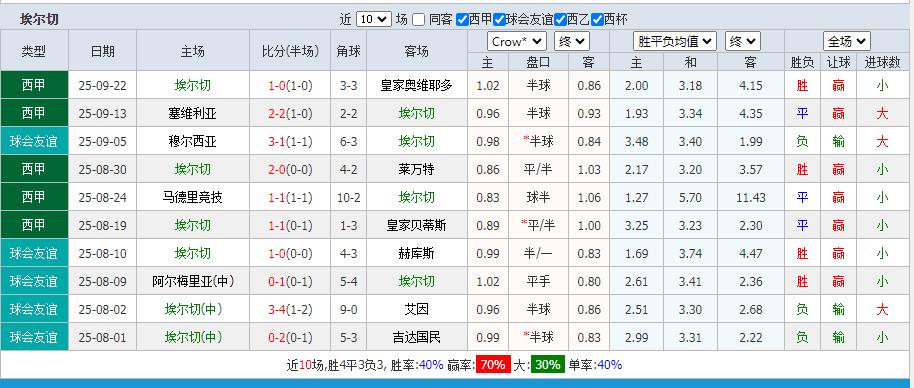Click the 进球数 column header
Image resolution: width=914 pixels, height=388 pixels.
[x=882, y=62]
